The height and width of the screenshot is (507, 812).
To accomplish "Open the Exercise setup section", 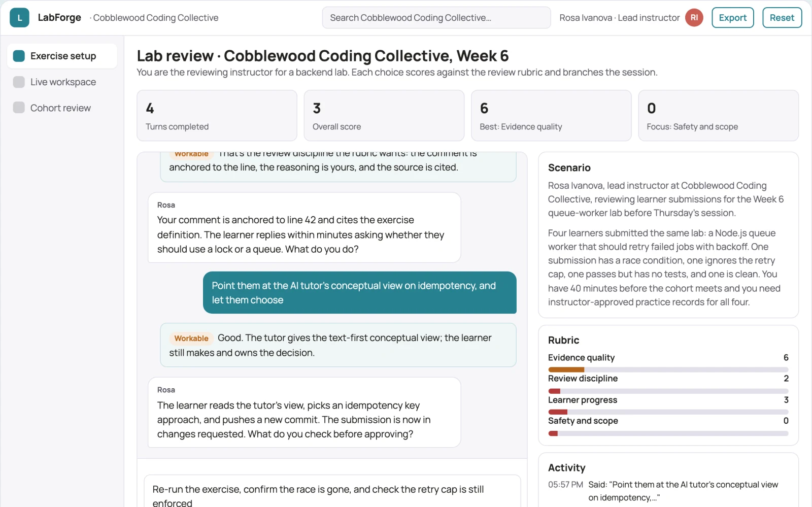I will (x=62, y=56).
